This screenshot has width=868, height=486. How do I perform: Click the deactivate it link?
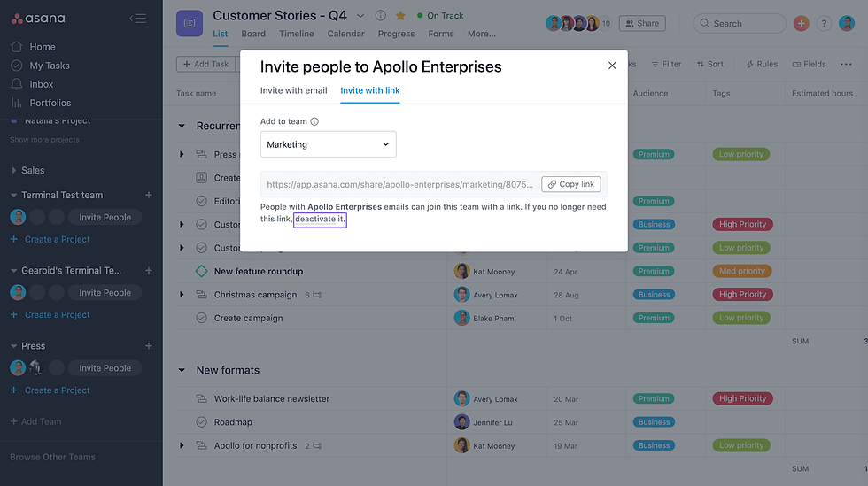click(x=320, y=220)
